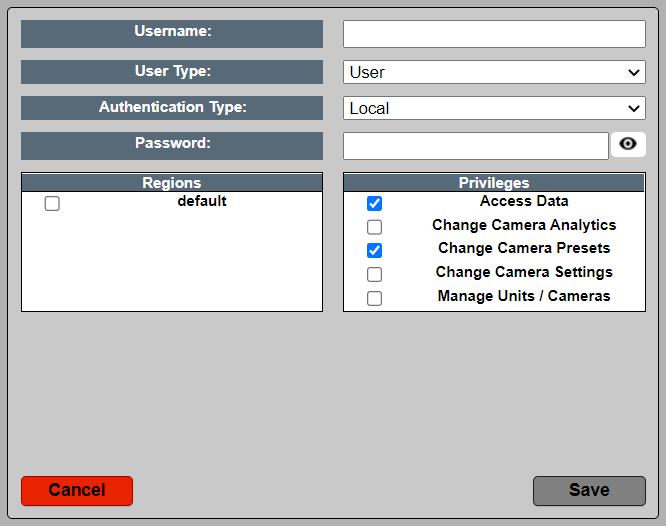The width and height of the screenshot is (666, 526).
Task: Enable Manage Units / Cameras privilege
Action: point(374,298)
